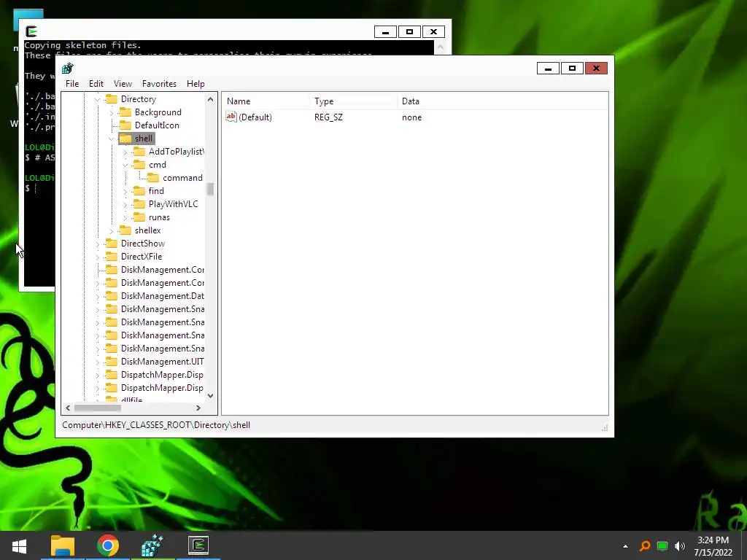Select the DiskManagement.Dat key

[x=162, y=296]
